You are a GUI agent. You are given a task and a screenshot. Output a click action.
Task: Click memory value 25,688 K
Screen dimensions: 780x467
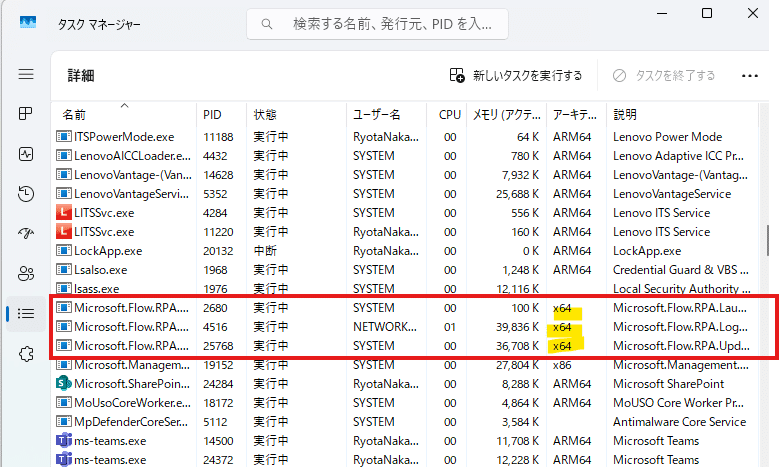tap(517, 193)
